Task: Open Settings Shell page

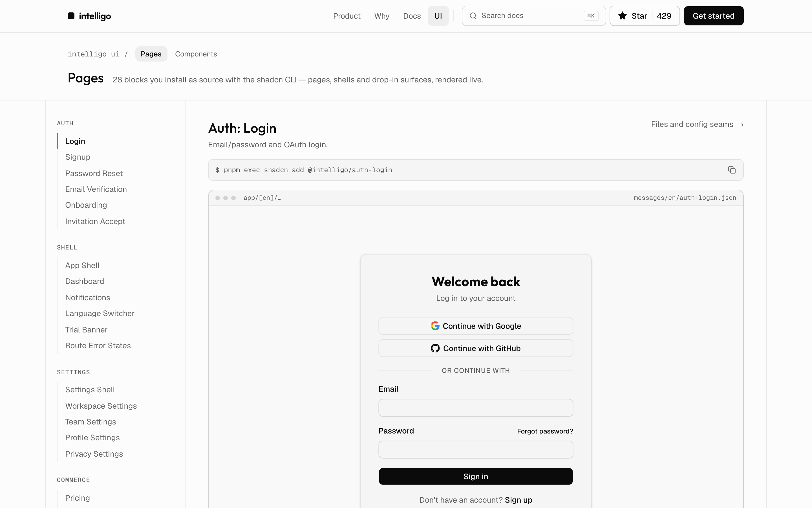Action: point(90,390)
